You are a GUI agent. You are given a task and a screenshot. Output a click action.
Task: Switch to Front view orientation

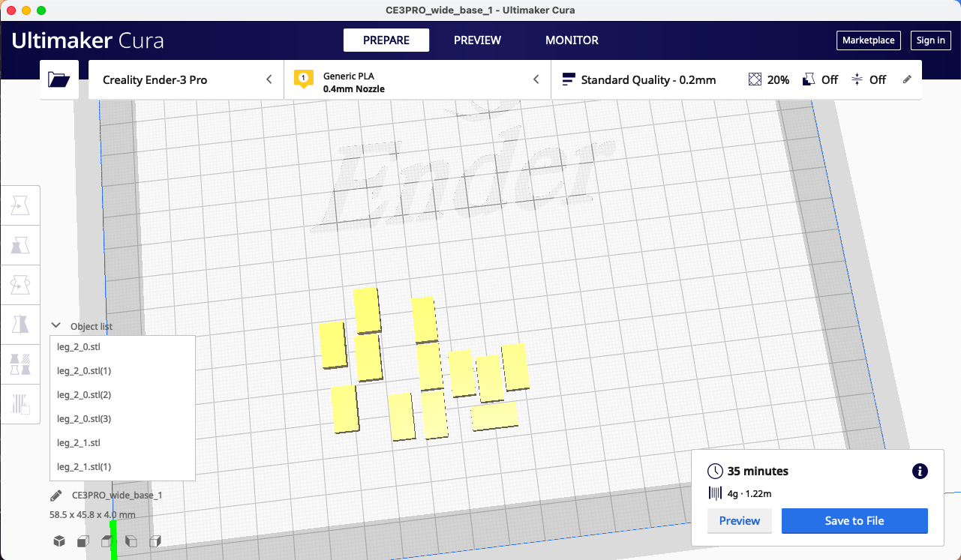click(83, 541)
